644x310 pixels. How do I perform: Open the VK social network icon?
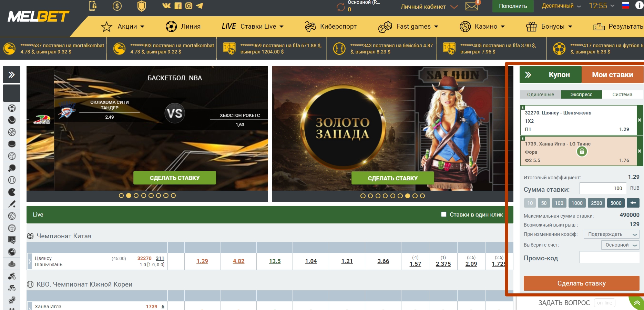166,6
